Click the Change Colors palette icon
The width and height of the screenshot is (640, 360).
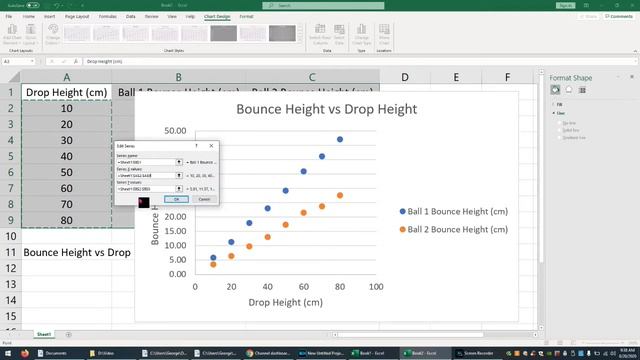tap(53, 30)
